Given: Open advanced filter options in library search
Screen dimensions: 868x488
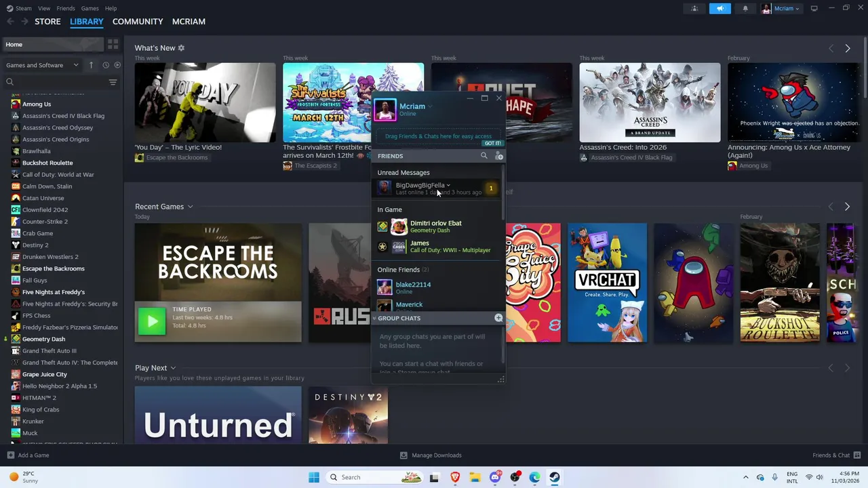Looking at the screenshot, I should coord(113,82).
